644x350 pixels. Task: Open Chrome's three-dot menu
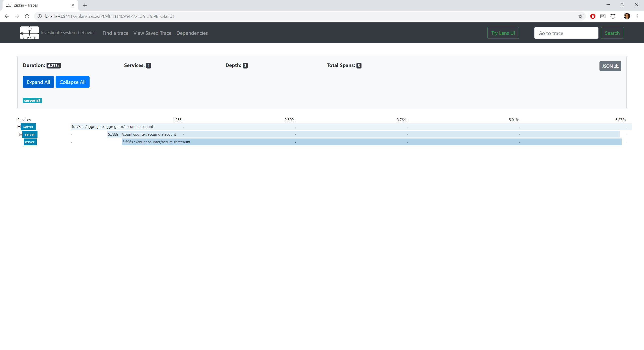(x=637, y=16)
